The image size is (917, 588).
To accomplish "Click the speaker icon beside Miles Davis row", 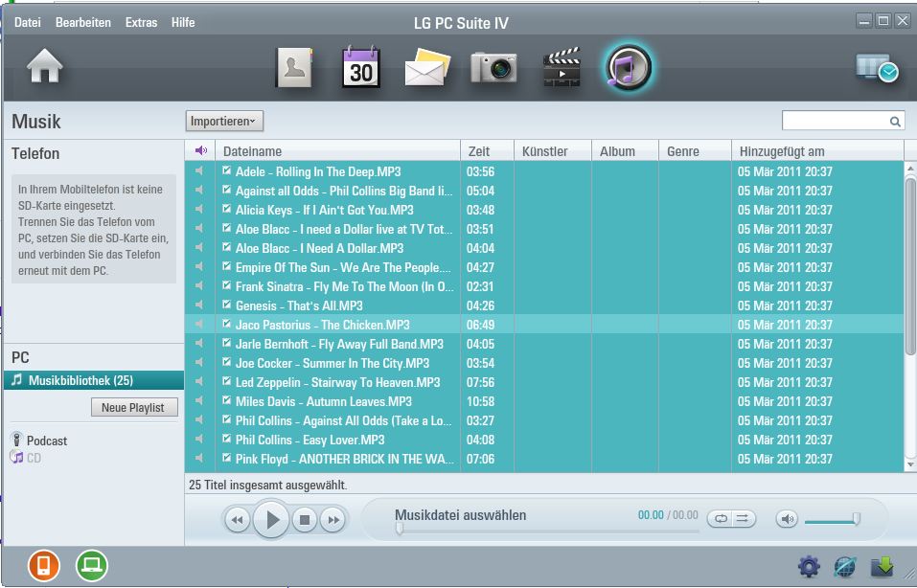I will [x=199, y=400].
